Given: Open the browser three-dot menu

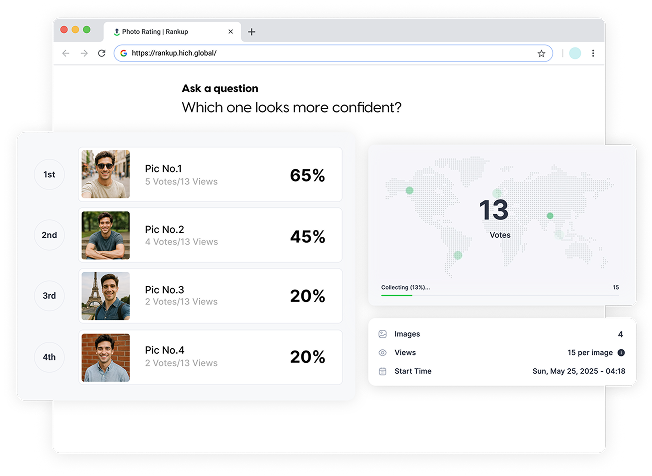Looking at the screenshot, I should click(593, 53).
